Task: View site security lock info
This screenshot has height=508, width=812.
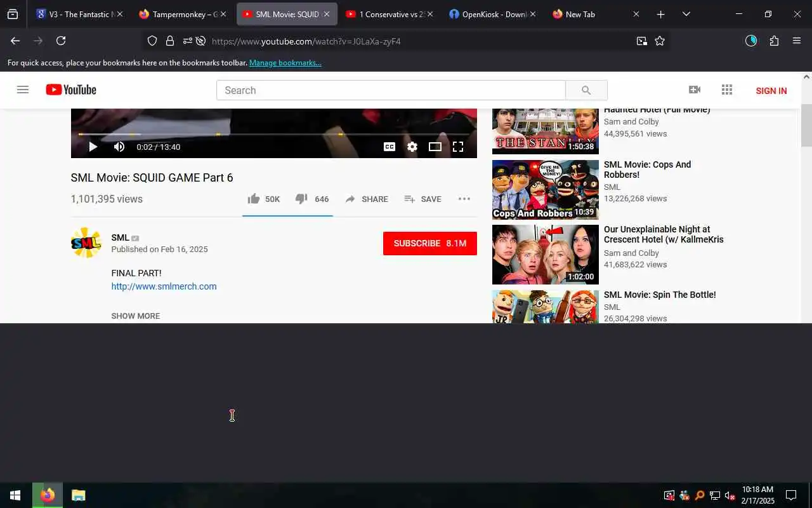Action: pyautogui.click(x=170, y=41)
